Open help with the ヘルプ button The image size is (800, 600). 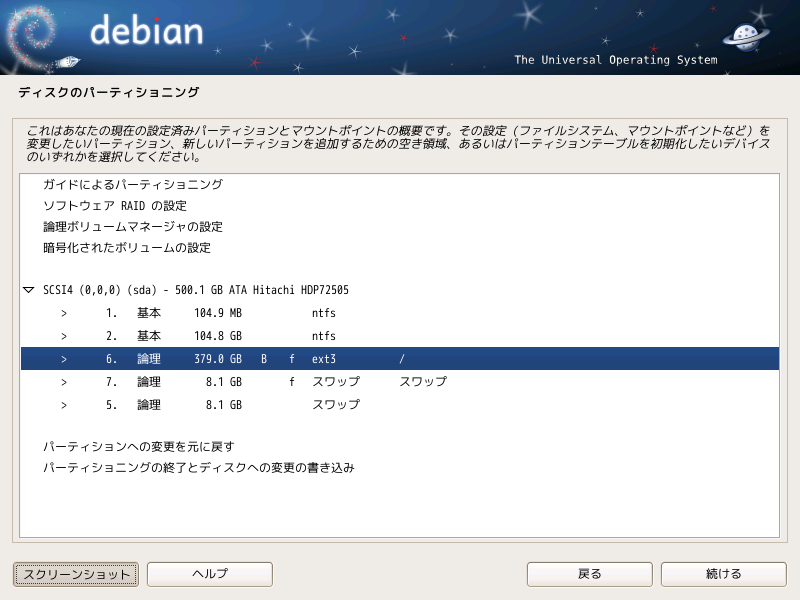210,574
